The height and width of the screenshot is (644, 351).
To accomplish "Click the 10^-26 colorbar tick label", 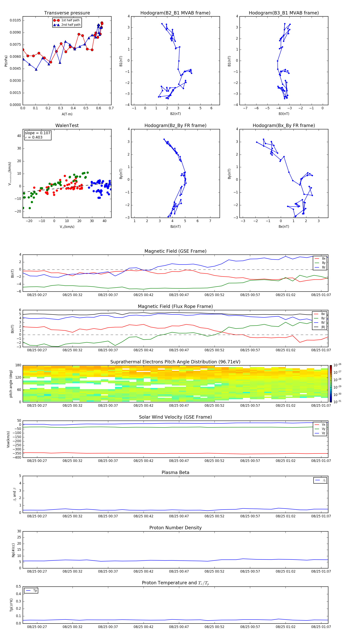I will pos(337,365).
